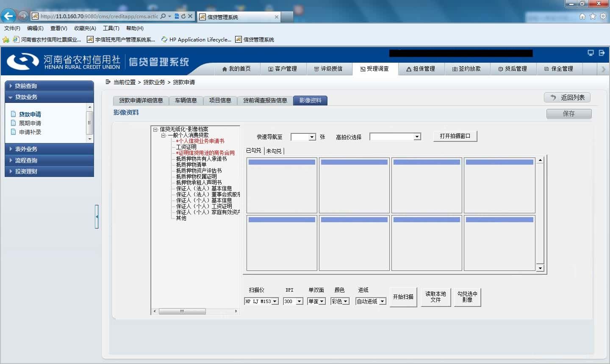Go back using browser back arrow

[x=8, y=16]
